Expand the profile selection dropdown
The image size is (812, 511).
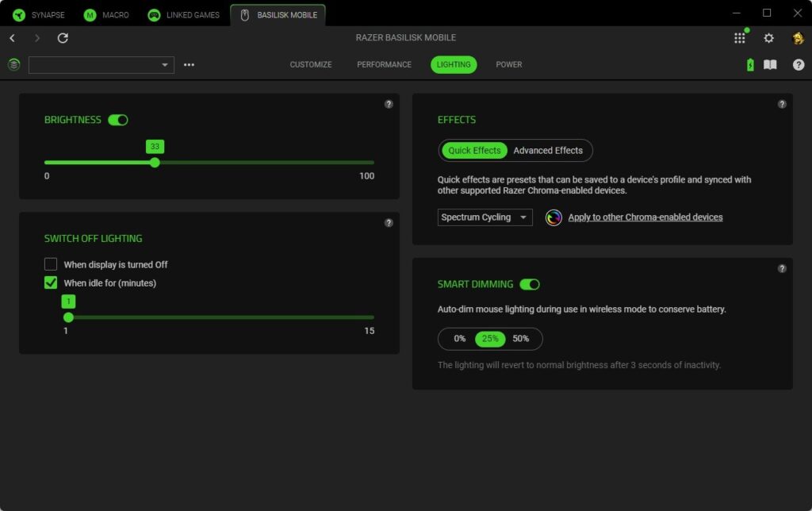(x=101, y=65)
